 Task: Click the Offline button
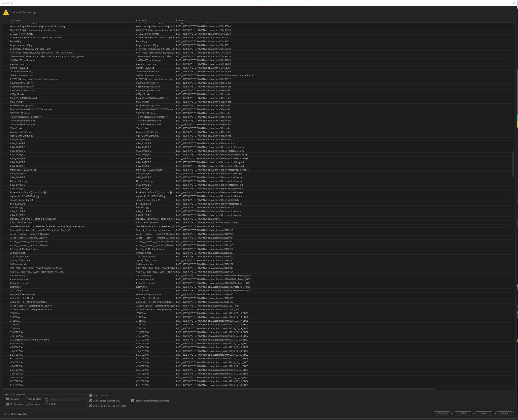(463, 413)
